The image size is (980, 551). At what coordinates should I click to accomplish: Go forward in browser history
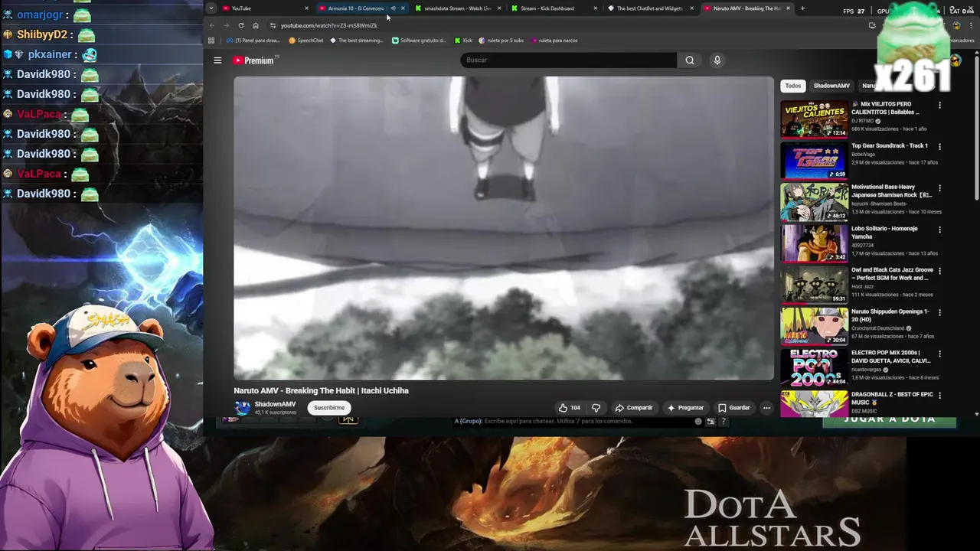coord(227,25)
